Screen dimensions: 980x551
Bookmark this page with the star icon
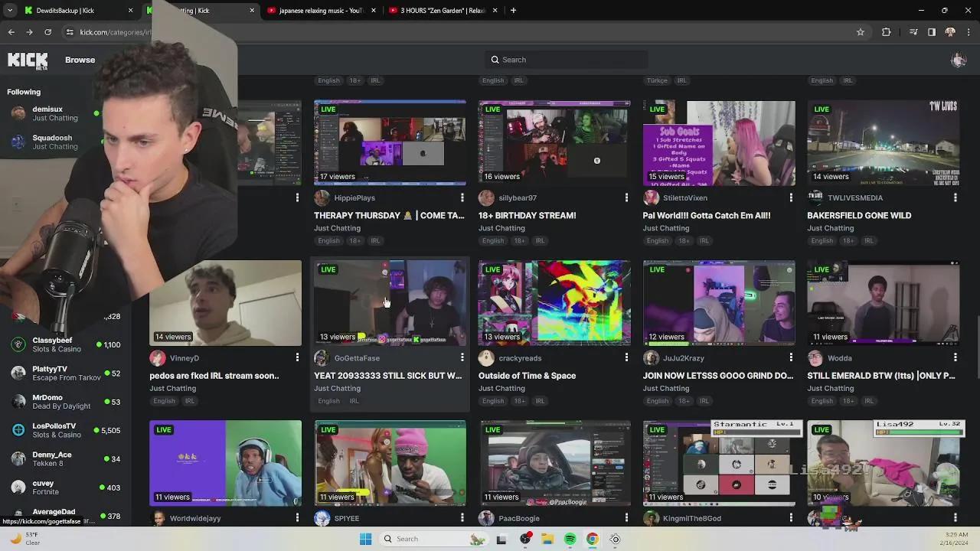coord(861,32)
